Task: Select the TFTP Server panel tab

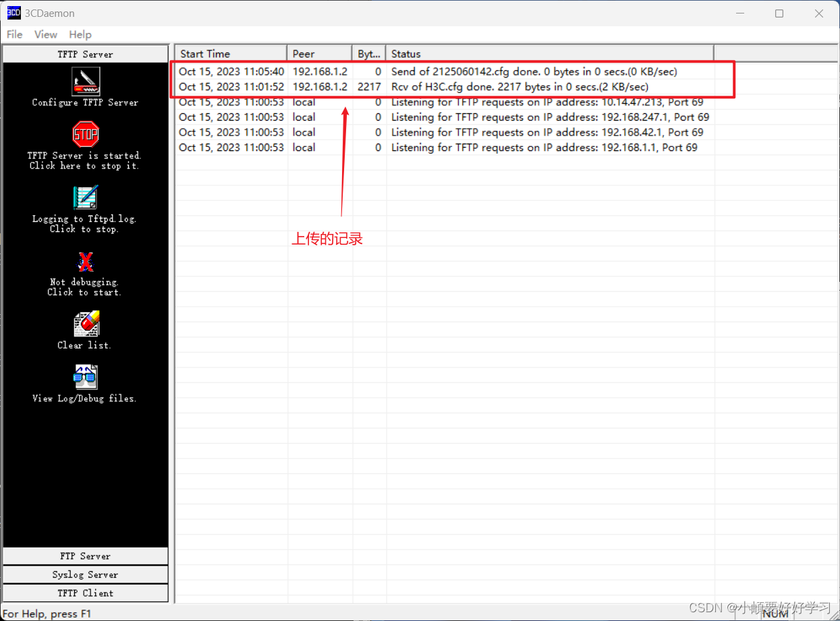Action: (86, 54)
